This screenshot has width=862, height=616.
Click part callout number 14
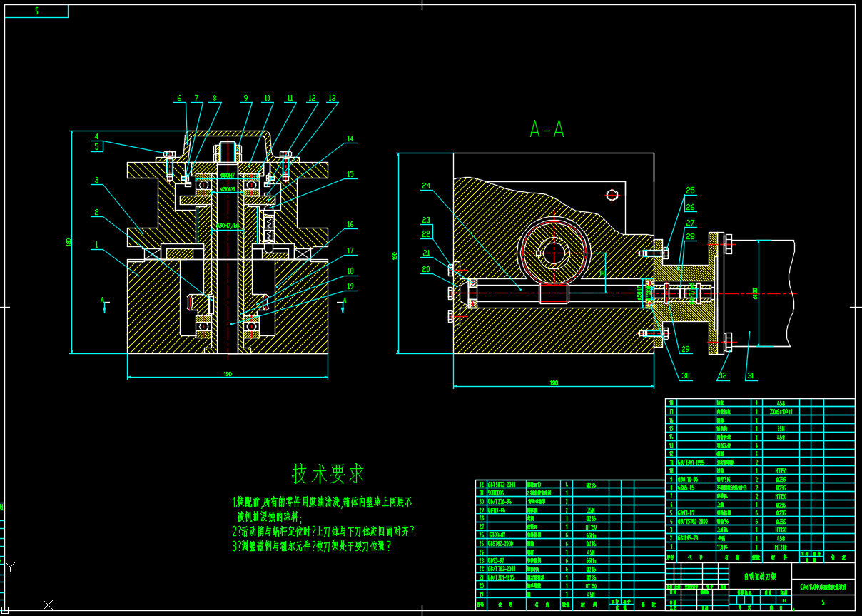[x=350, y=138]
